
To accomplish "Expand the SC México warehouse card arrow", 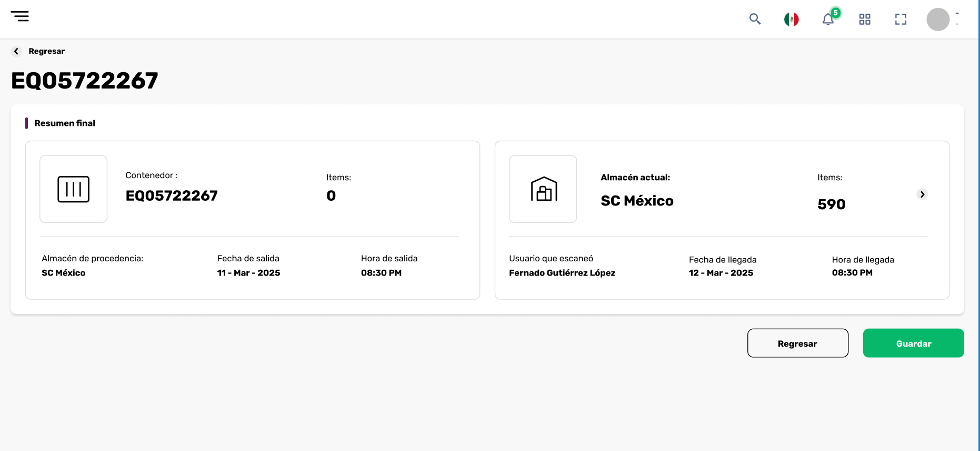I will point(922,194).
